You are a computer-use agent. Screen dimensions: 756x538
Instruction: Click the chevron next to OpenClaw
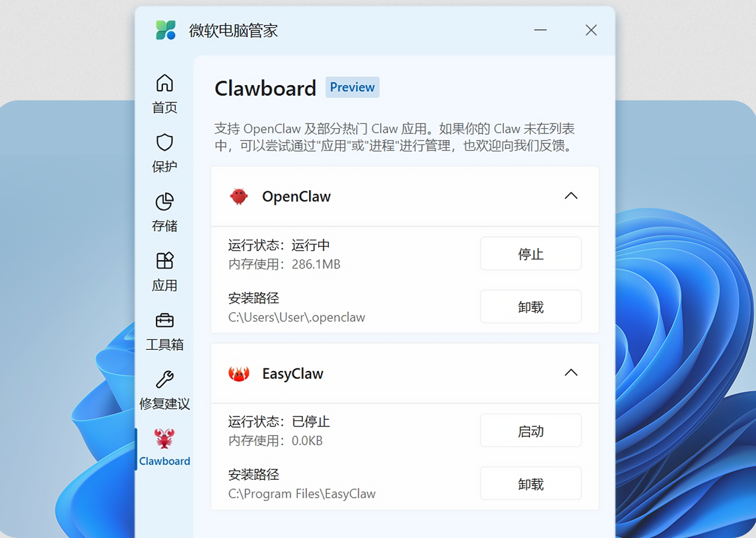coord(571,196)
